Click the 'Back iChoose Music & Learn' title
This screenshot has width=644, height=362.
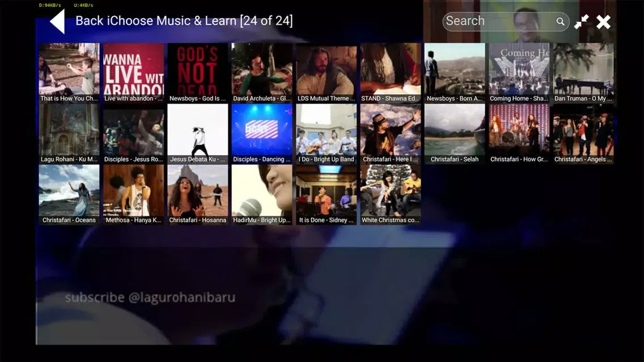(x=184, y=20)
